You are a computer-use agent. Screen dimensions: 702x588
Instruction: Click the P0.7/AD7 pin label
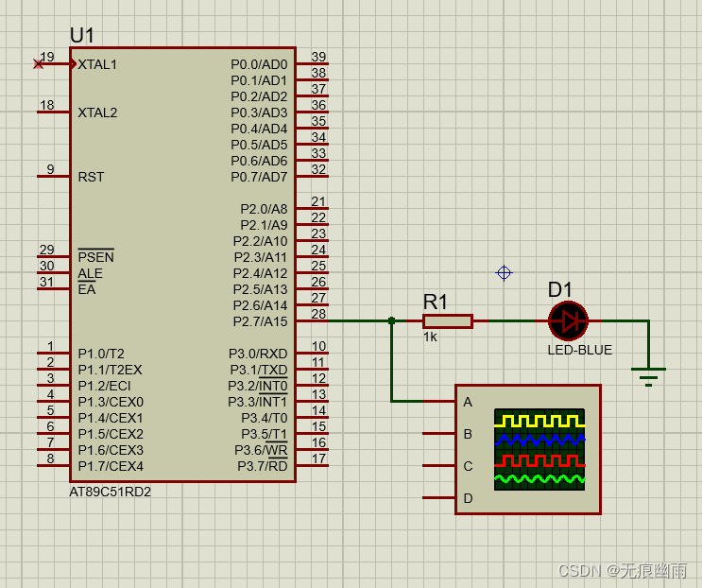(x=259, y=177)
